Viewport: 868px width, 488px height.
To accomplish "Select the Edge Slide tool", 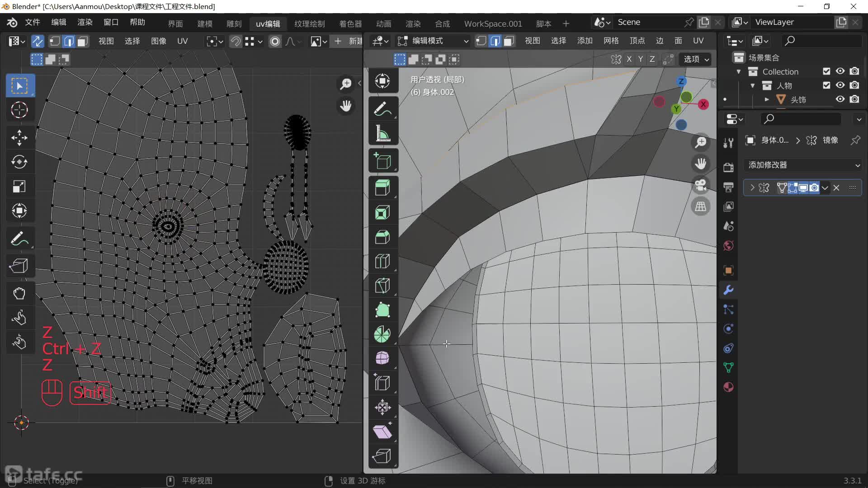I will tap(383, 383).
